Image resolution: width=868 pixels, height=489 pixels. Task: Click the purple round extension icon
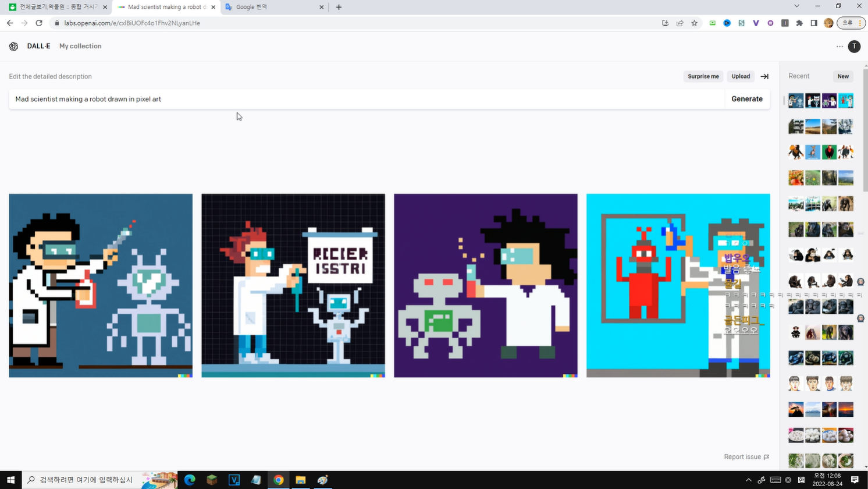770,23
